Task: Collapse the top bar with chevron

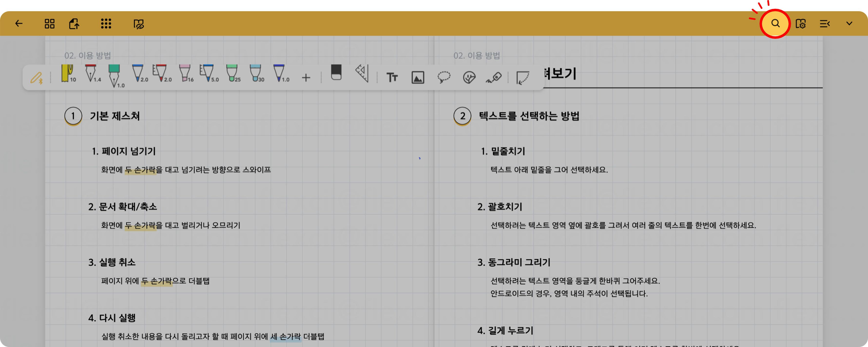Action: click(849, 23)
